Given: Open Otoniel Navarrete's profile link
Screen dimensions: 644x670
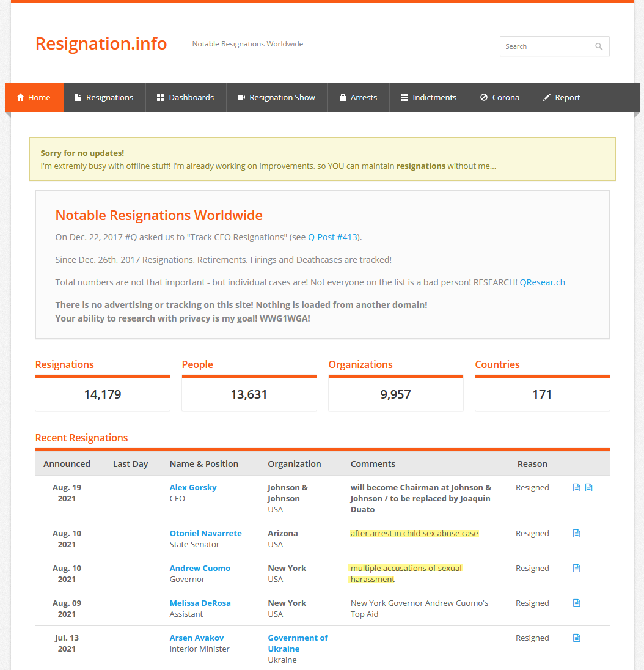Looking at the screenshot, I should 205,533.
